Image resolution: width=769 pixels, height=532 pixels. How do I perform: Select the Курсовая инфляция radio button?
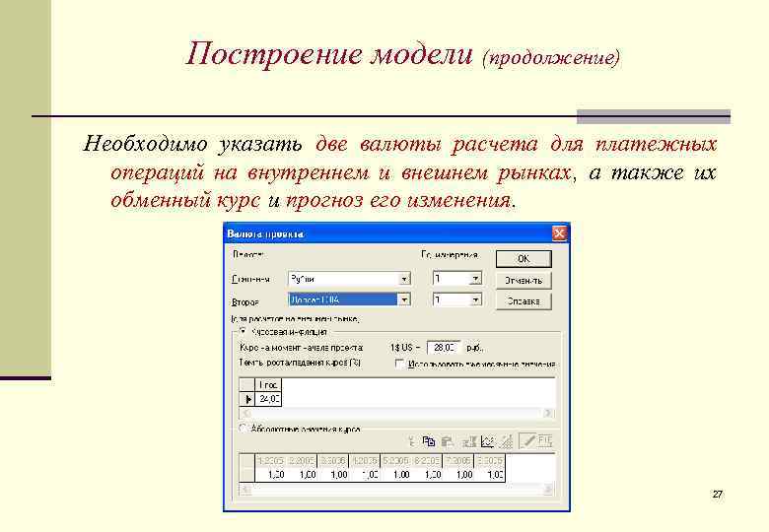243,332
